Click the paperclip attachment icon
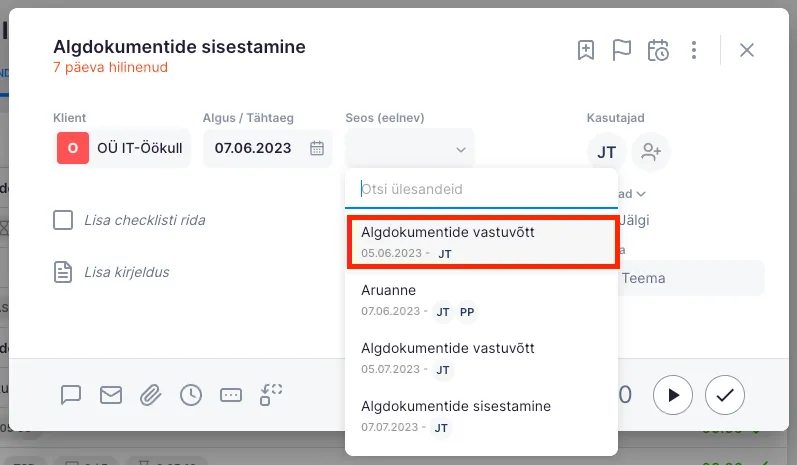 [151, 395]
